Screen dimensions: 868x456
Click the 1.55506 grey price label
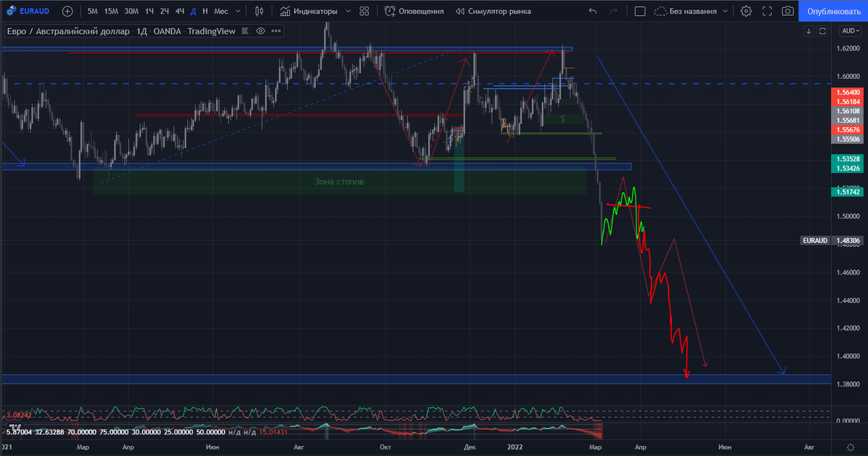click(848, 139)
